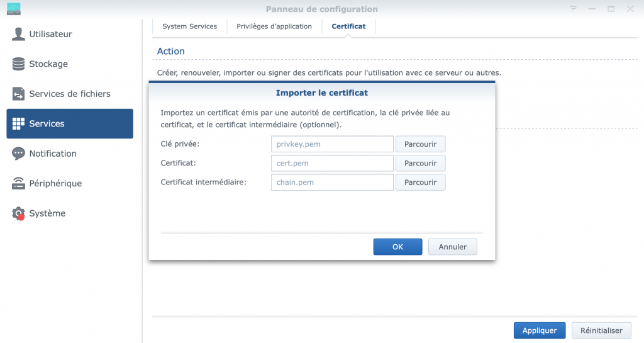Click the Services grid icon
The height and width of the screenshot is (343, 644).
tap(19, 123)
